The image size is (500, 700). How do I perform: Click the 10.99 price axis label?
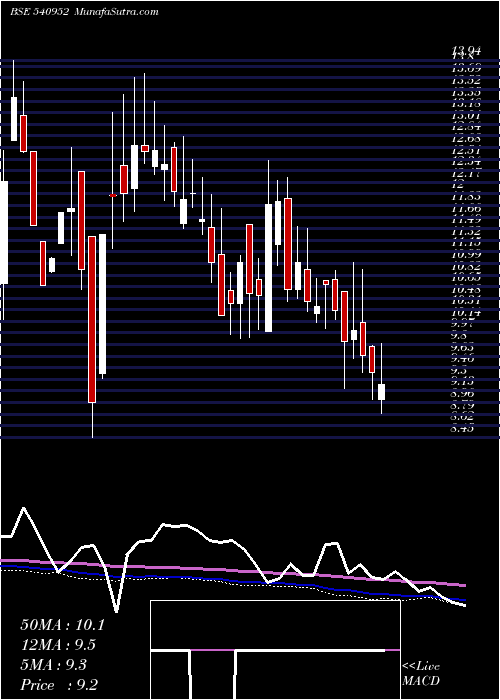pos(466,254)
